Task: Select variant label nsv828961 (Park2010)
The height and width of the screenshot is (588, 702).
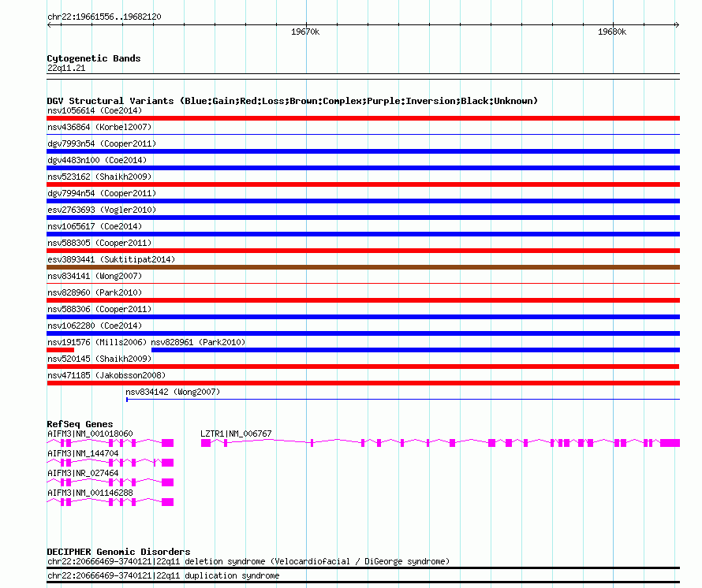Action: [198, 342]
